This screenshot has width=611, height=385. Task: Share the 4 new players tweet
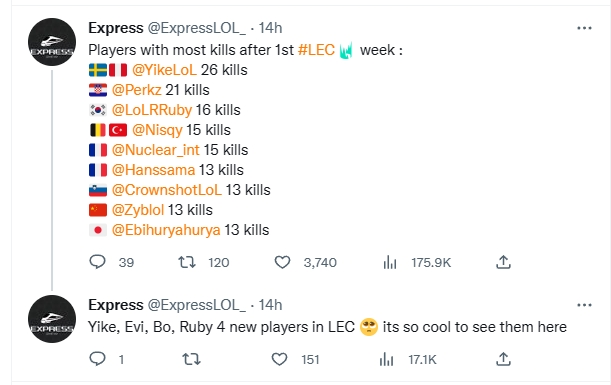coord(503,359)
